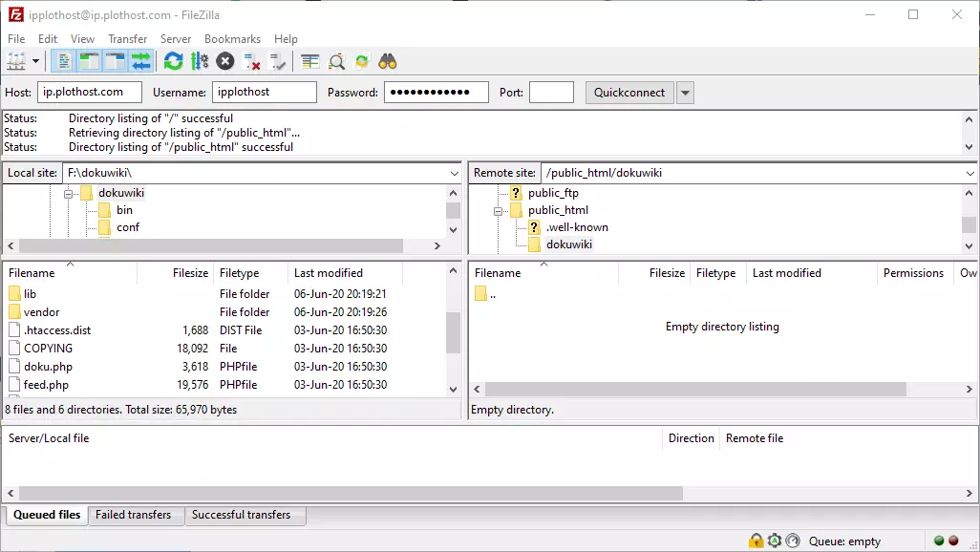Open the Local site path dropdown
This screenshot has width=980, height=552.
click(x=455, y=173)
